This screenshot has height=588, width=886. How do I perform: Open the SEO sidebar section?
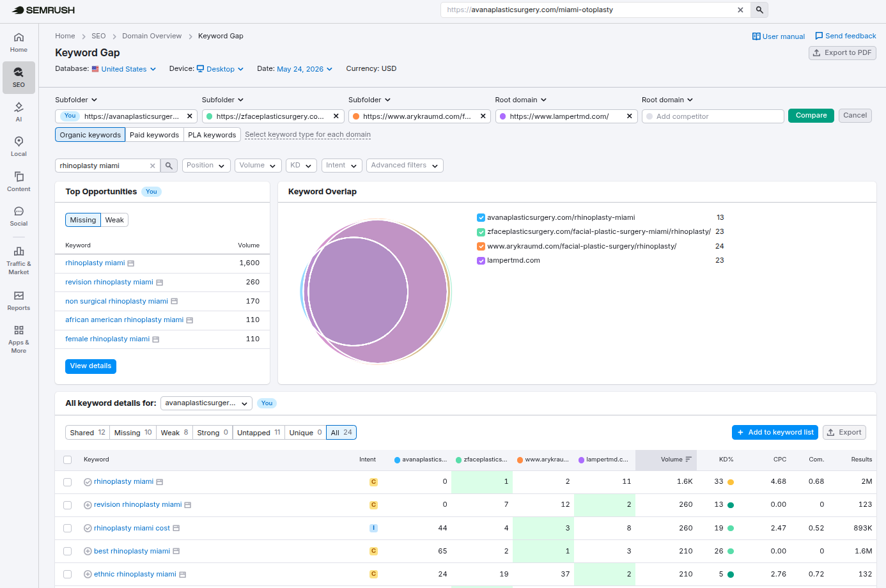19,77
